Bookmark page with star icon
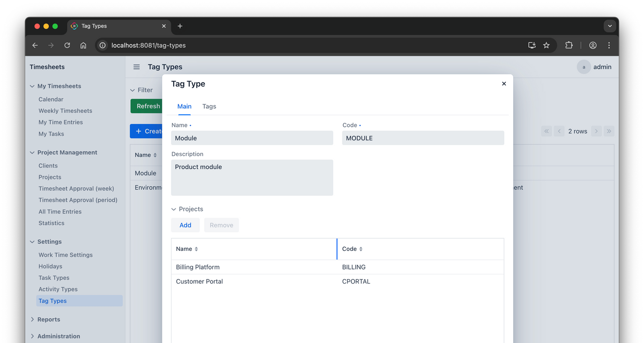 pos(546,45)
